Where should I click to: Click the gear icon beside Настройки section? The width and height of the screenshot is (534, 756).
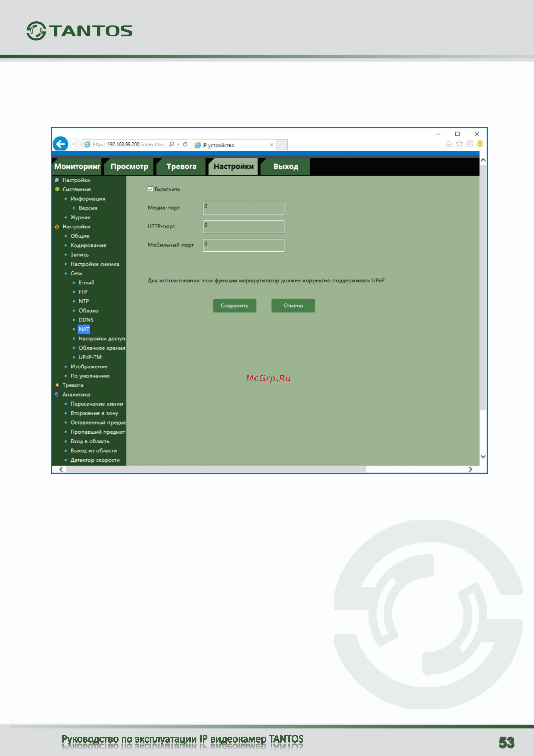coord(57,226)
